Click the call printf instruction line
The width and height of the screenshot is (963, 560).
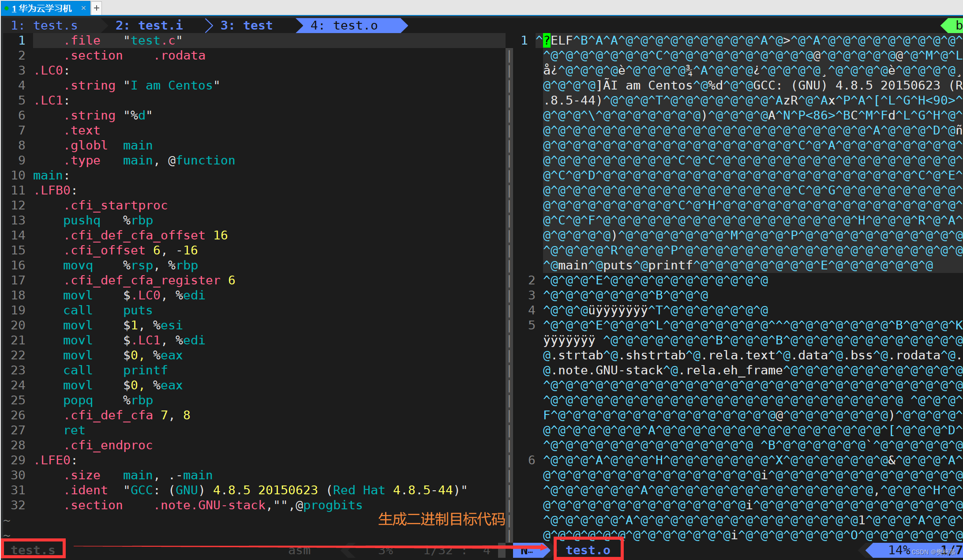pos(115,370)
